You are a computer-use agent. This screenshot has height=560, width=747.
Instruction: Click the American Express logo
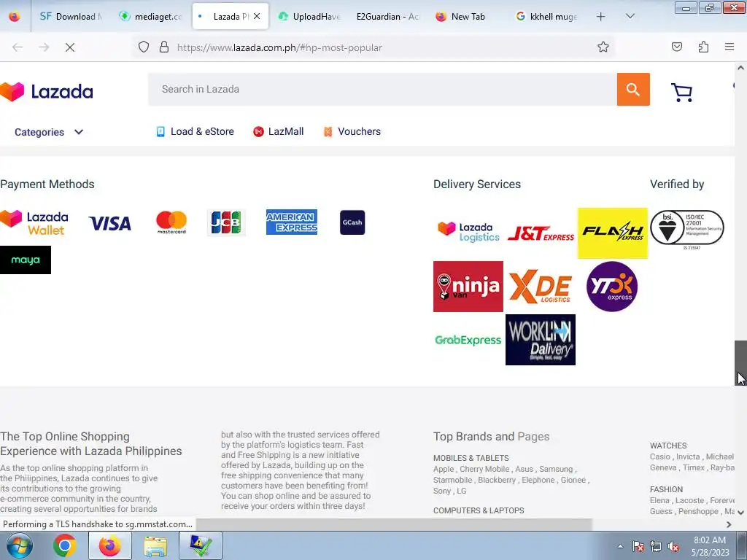(x=292, y=222)
